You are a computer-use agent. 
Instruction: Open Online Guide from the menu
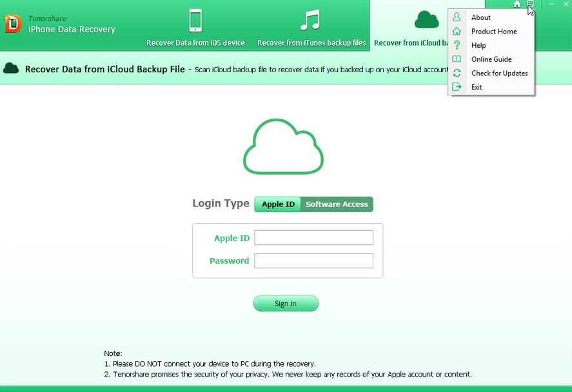[491, 59]
